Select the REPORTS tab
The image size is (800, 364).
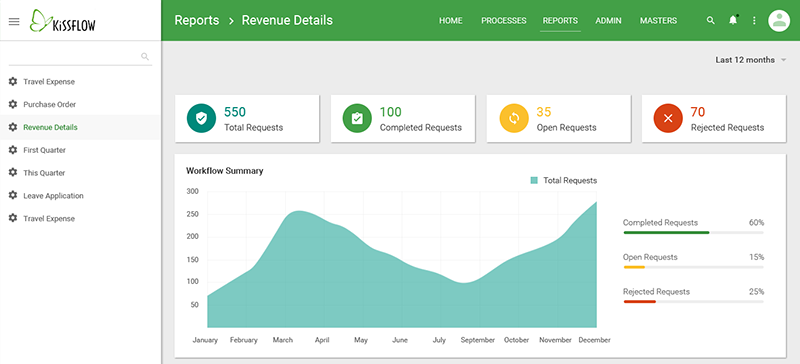click(x=560, y=21)
